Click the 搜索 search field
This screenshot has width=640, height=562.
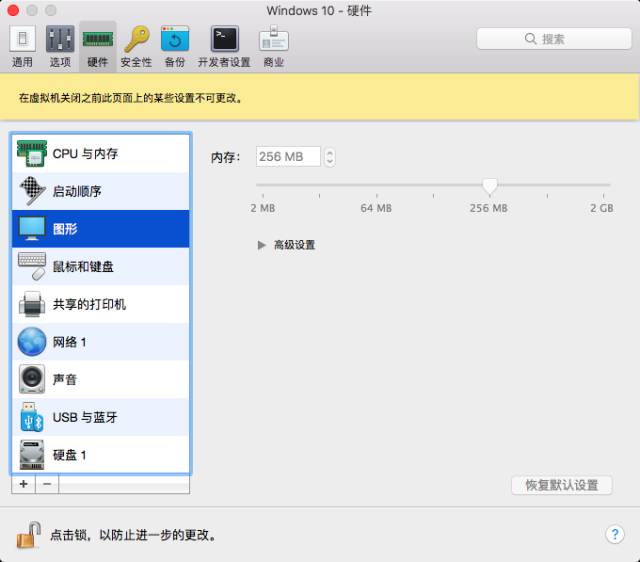pyautogui.click(x=554, y=39)
